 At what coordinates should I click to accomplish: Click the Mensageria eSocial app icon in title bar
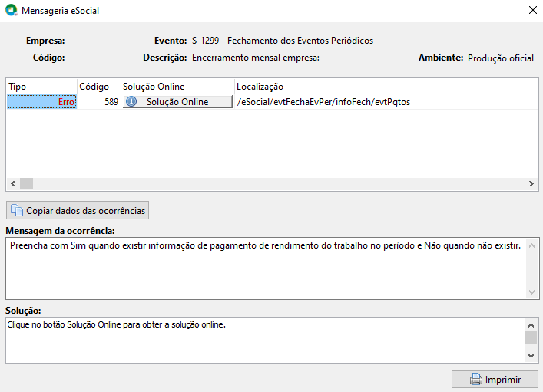(12, 10)
